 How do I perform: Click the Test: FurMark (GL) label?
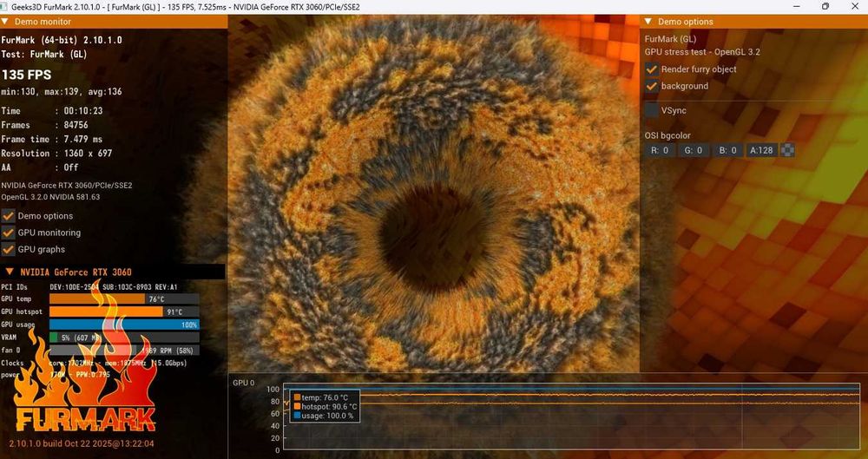point(44,55)
